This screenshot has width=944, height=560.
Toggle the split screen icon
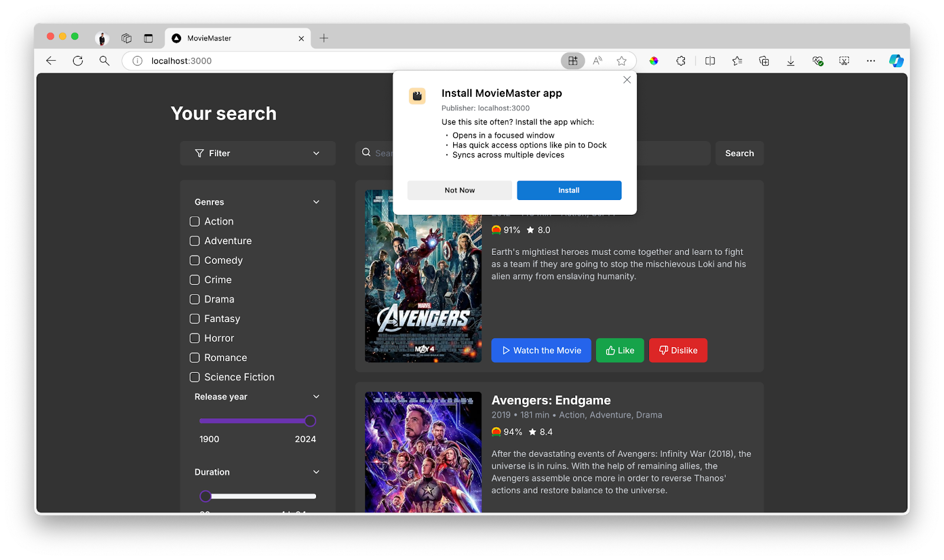[710, 61]
